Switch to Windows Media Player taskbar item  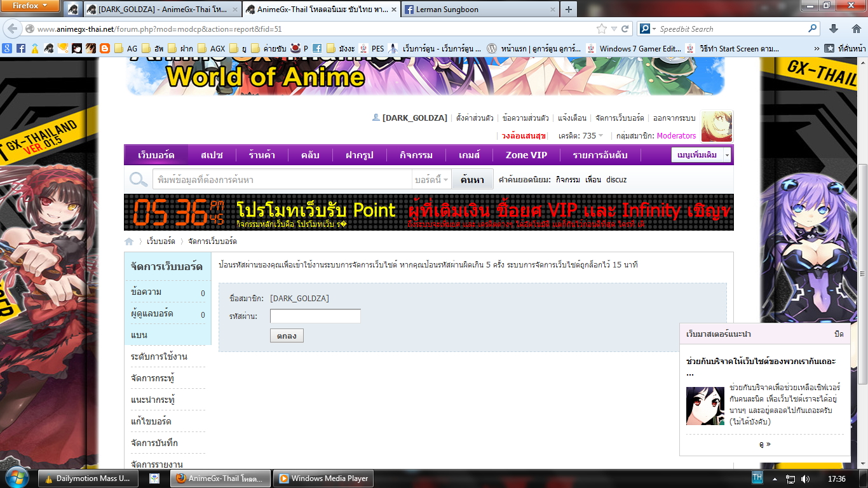coord(323,478)
